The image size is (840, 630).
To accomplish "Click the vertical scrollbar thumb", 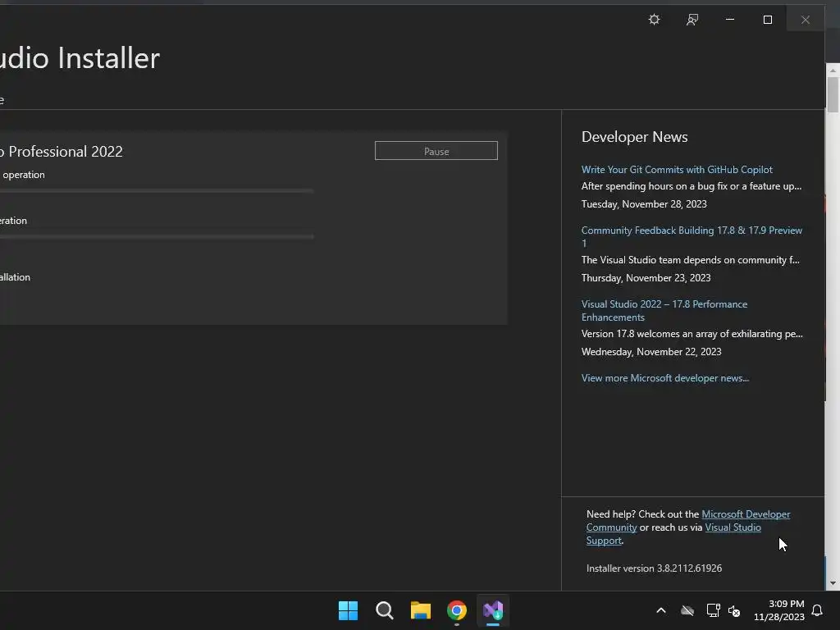I will pyautogui.click(x=833, y=95).
